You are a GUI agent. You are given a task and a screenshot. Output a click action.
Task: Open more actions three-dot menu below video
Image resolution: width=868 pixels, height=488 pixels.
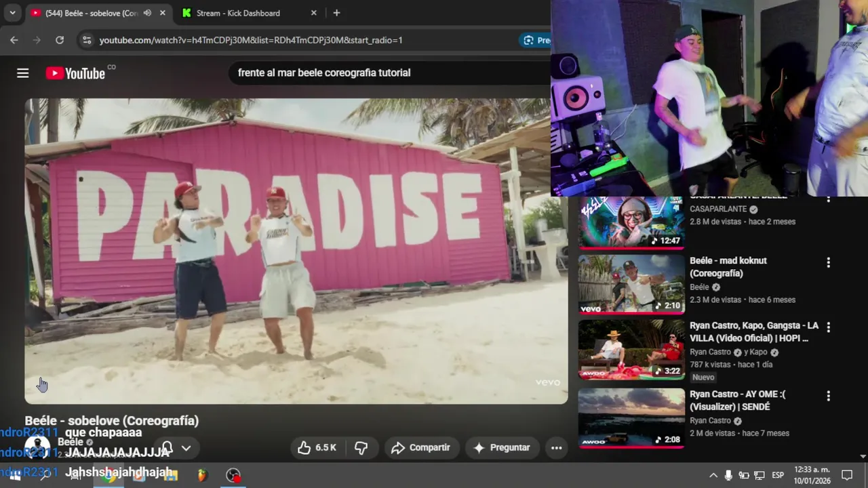(556, 447)
